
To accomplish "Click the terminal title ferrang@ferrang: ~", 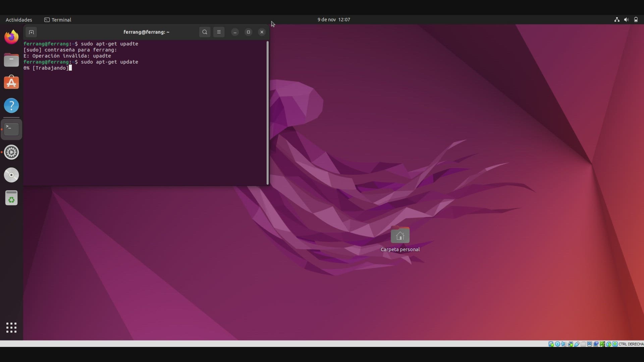I will (146, 32).
